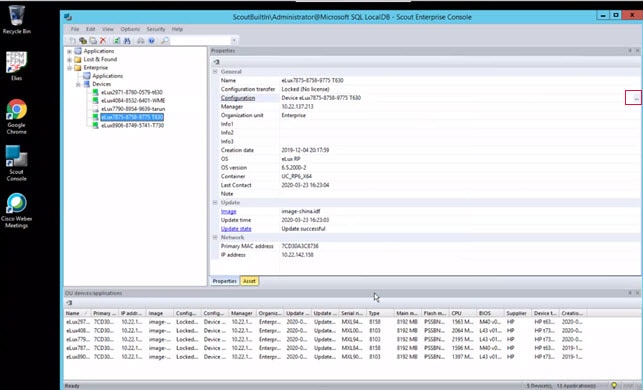Click the binoculars find toolbar icon

coord(127,40)
